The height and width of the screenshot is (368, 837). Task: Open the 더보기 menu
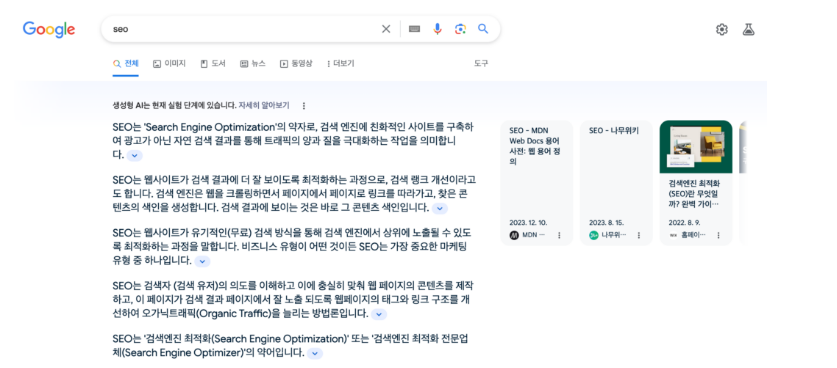340,64
